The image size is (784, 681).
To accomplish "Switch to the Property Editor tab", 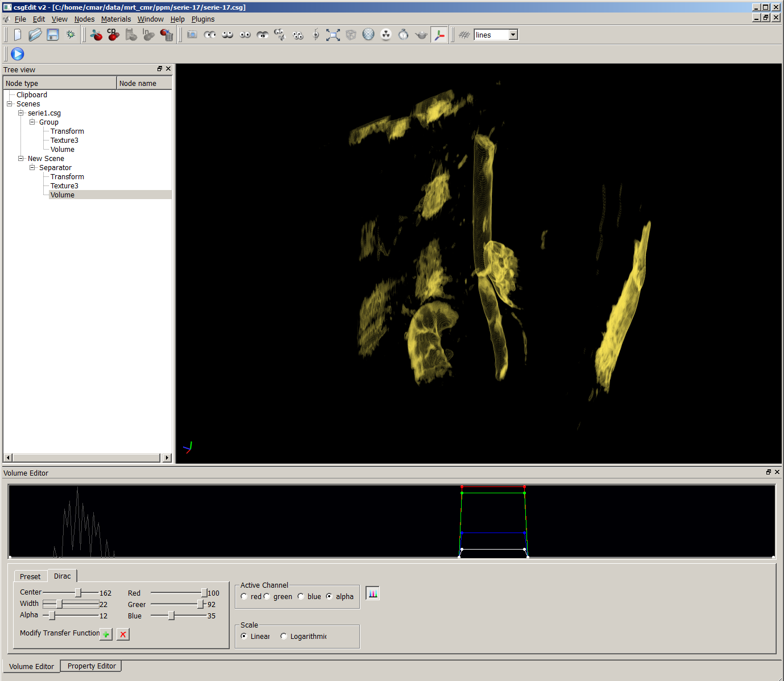I will click(x=91, y=666).
